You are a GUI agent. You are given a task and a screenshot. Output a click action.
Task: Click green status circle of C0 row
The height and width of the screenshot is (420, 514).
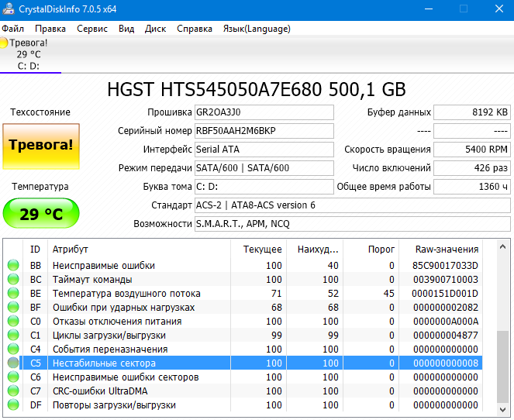coord(13,321)
